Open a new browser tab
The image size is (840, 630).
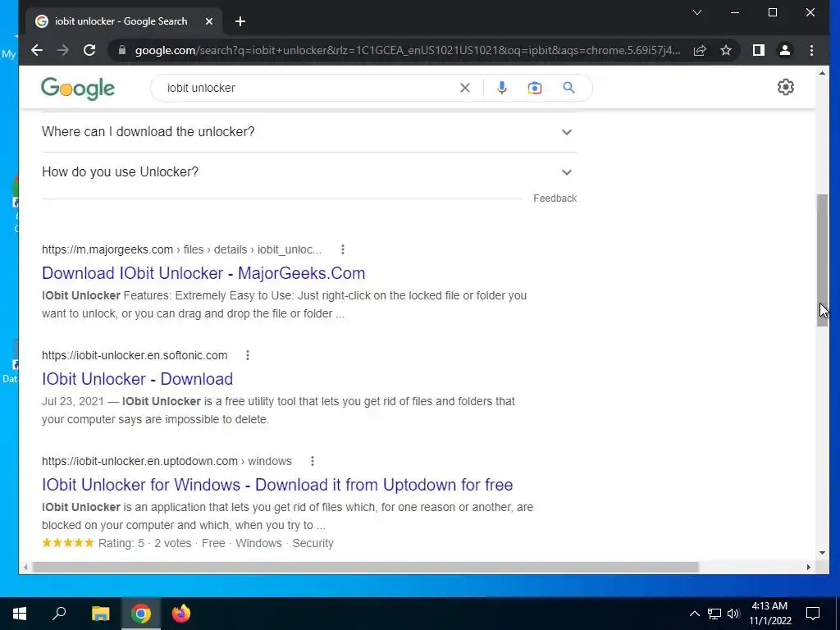(240, 21)
